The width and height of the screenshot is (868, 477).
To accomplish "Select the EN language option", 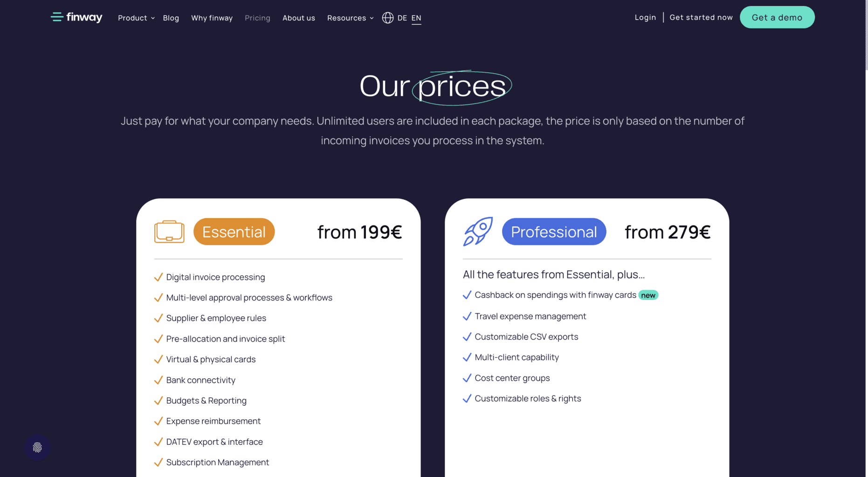I will pyautogui.click(x=416, y=18).
